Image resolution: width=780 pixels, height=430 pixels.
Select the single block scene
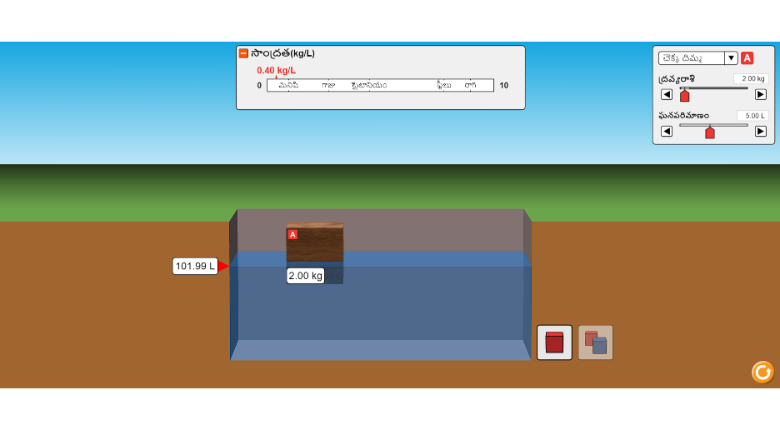[x=555, y=343]
